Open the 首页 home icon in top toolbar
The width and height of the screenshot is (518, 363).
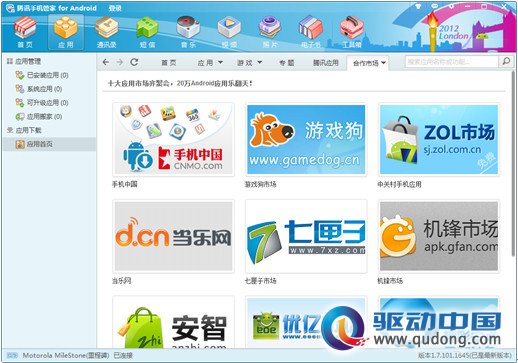[25, 32]
